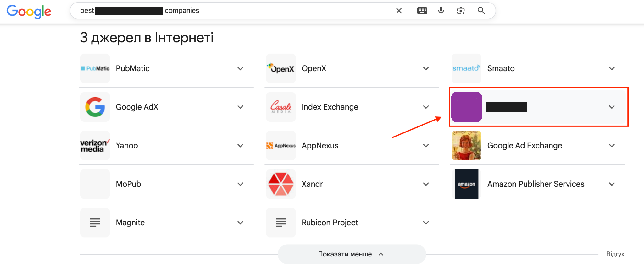Clear the search box text
This screenshot has width=644, height=269.
point(399,11)
